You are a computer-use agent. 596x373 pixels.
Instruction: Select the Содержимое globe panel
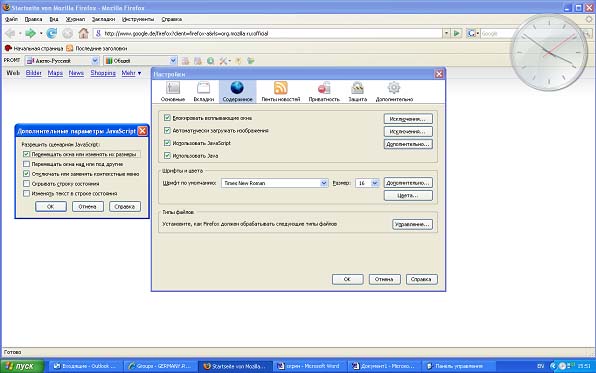tap(238, 92)
